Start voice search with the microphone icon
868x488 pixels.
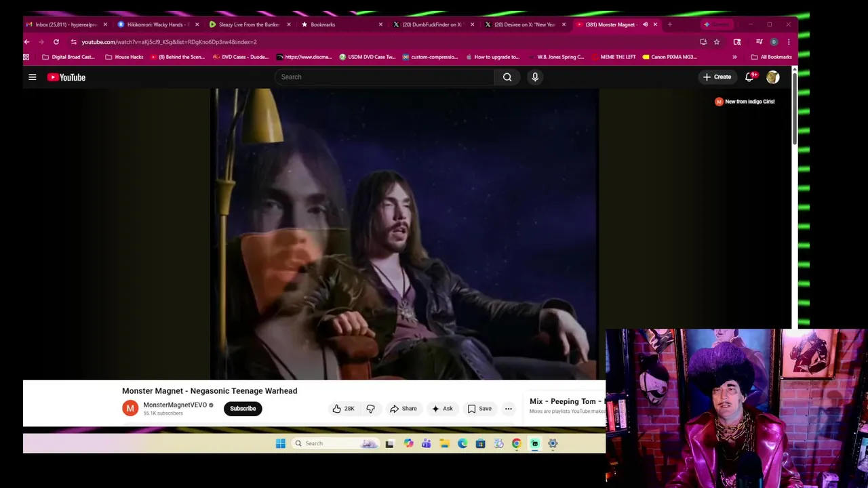tap(535, 77)
